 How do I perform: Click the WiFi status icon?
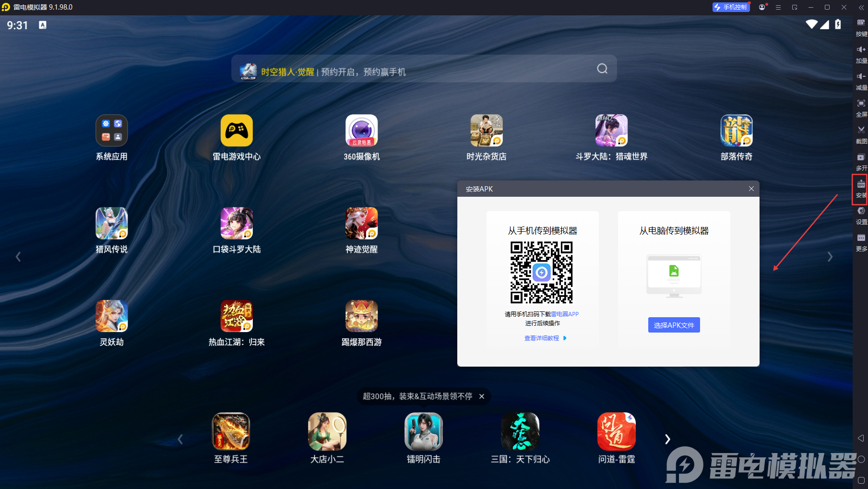coord(811,24)
